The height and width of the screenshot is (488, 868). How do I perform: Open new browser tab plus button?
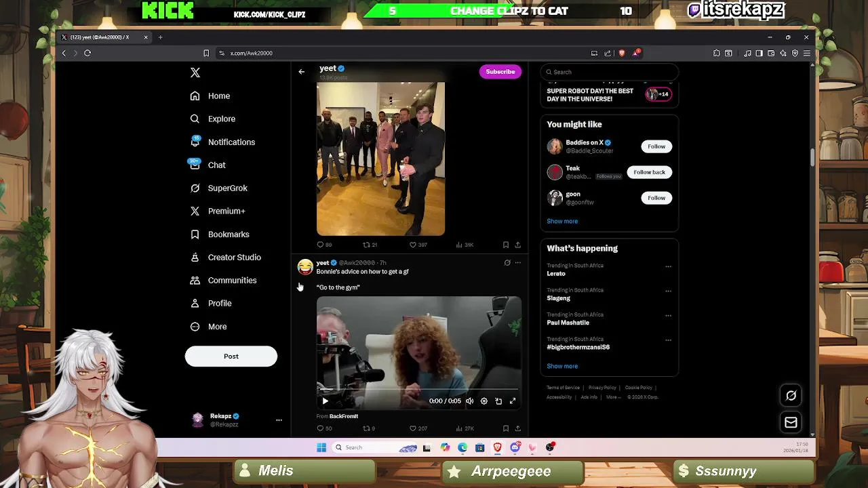click(161, 37)
